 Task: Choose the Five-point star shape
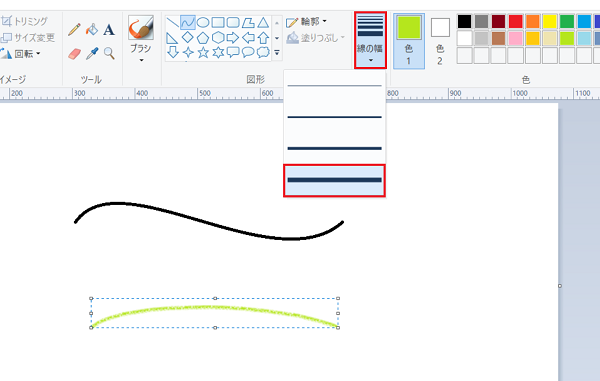point(203,52)
